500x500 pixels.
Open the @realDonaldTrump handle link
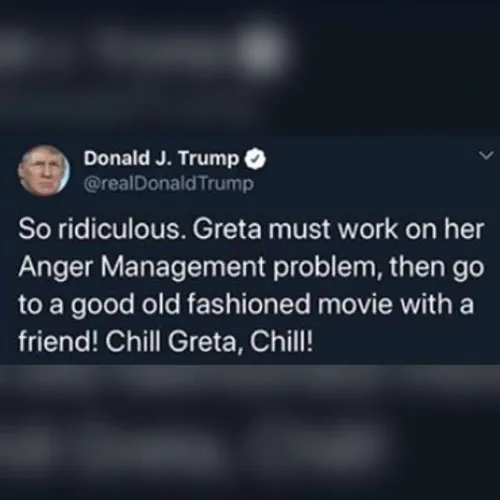coord(169,184)
